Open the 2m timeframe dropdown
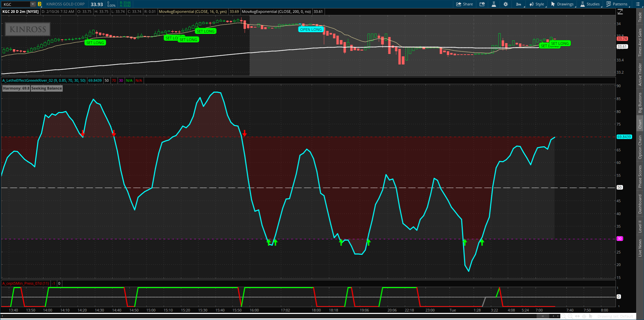The width and height of the screenshot is (644, 320). click(519, 4)
